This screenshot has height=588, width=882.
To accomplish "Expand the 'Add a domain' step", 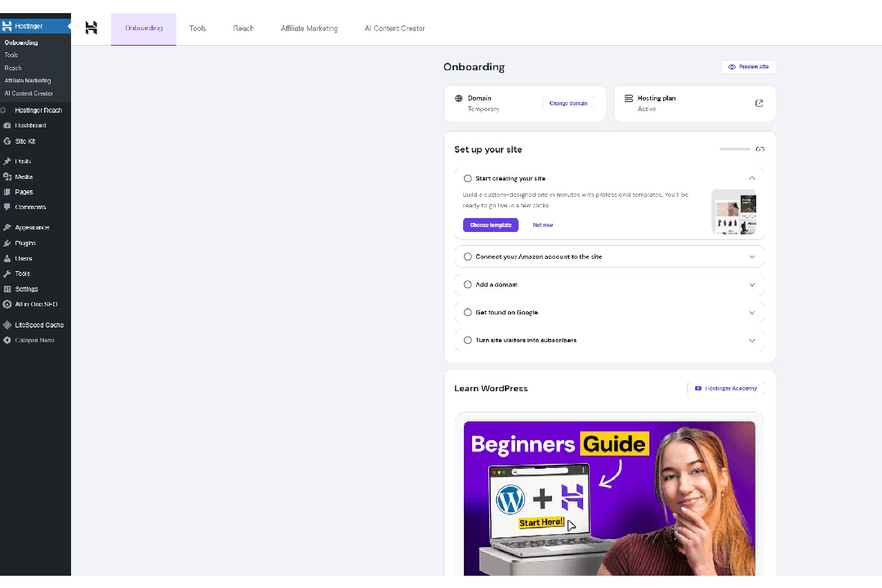I will click(752, 285).
